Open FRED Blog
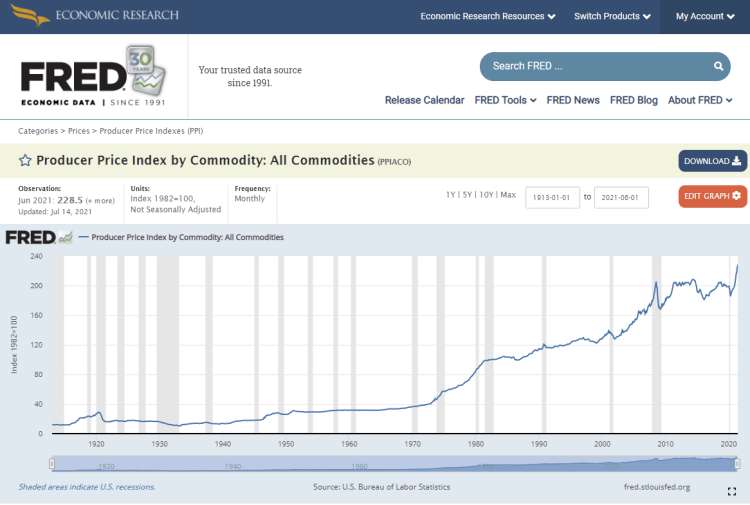 coord(633,100)
